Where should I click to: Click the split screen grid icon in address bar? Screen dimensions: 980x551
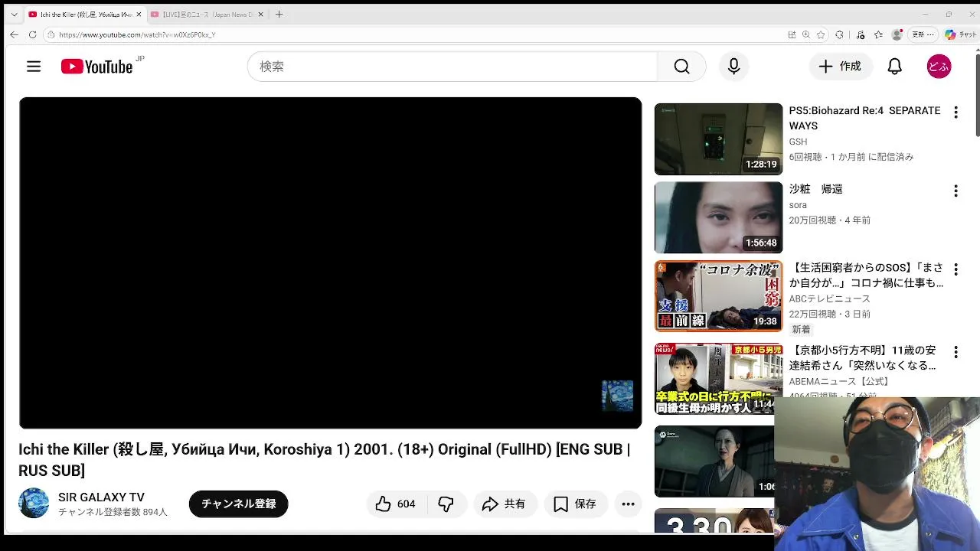pos(792,34)
